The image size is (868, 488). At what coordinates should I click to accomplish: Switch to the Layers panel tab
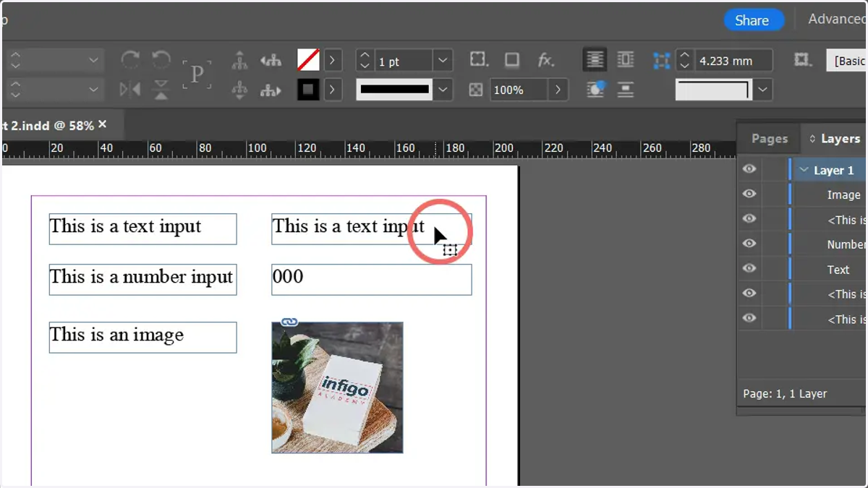pos(840,138)
